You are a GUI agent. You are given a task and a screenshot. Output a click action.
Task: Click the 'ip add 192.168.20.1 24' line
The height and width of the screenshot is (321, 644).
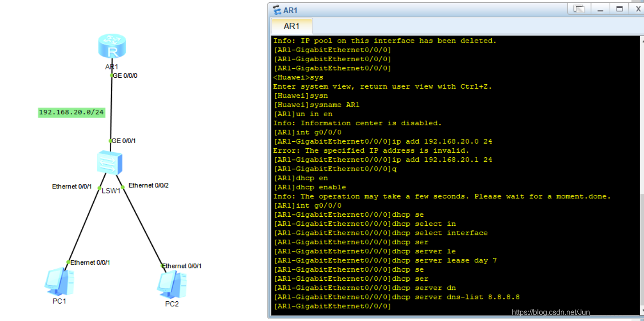coord(383,160)
